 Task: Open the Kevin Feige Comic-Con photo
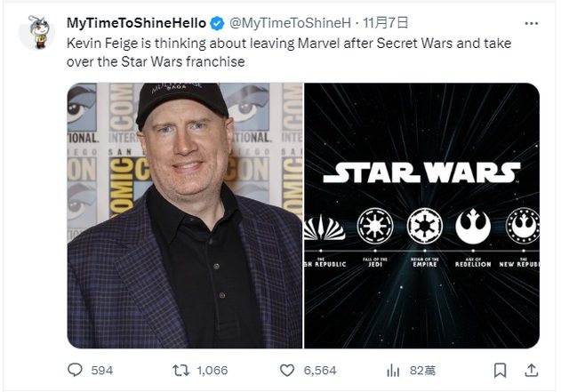185,215
